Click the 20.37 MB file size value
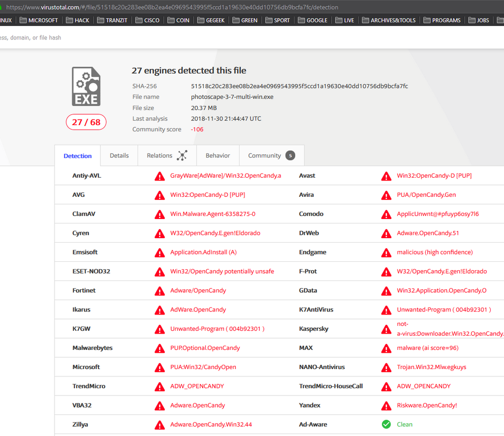 point(204,108)
